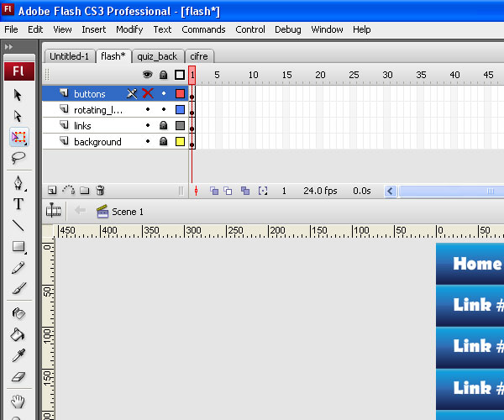504x420 pixels.
Task: Toggle visibility of all layers eye icon
Action: coord(147,75)
